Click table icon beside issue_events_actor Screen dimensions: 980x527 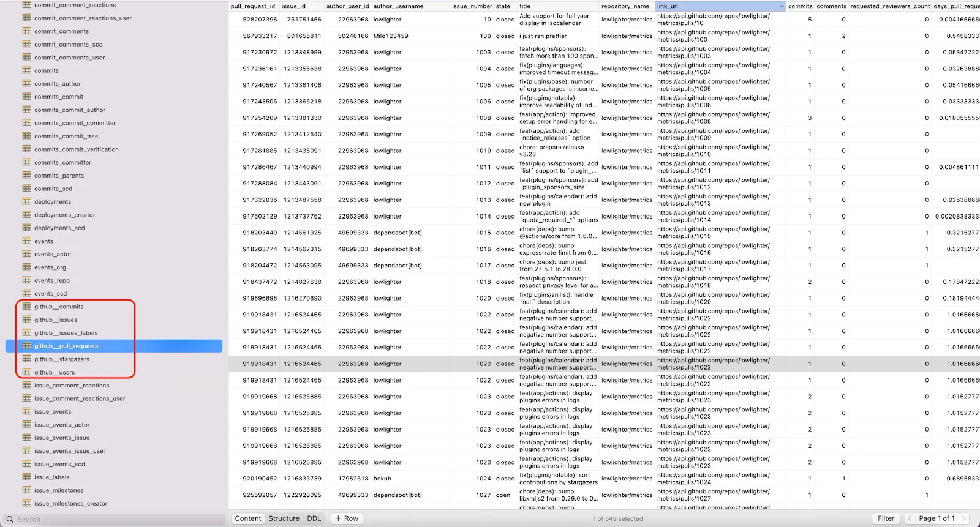27,424
